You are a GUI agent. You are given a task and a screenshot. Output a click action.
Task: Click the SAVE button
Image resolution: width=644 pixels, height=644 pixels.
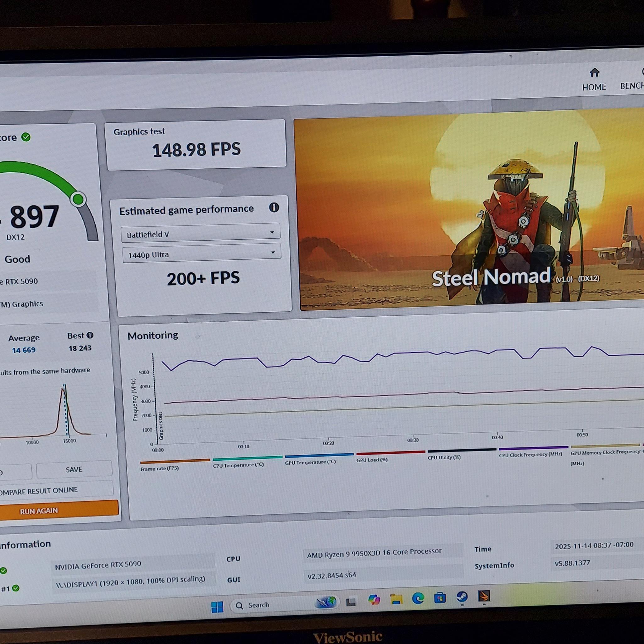(74, 469)
